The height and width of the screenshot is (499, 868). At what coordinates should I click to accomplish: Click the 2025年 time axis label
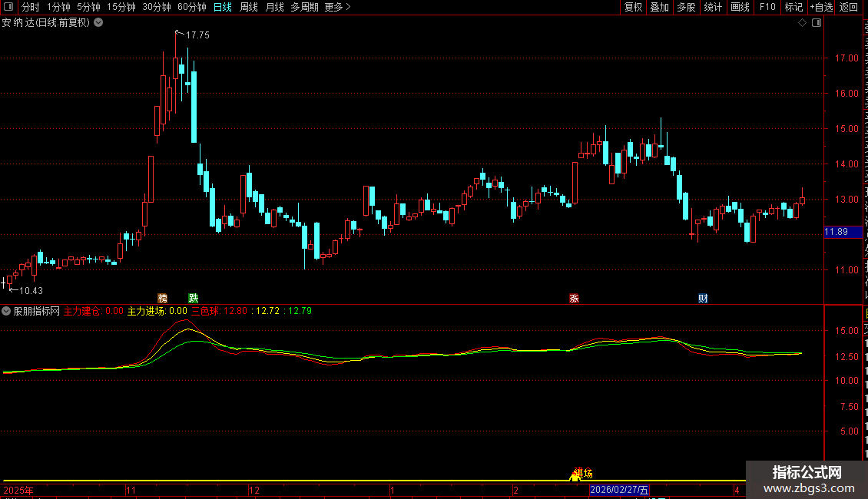pos(18,490)
